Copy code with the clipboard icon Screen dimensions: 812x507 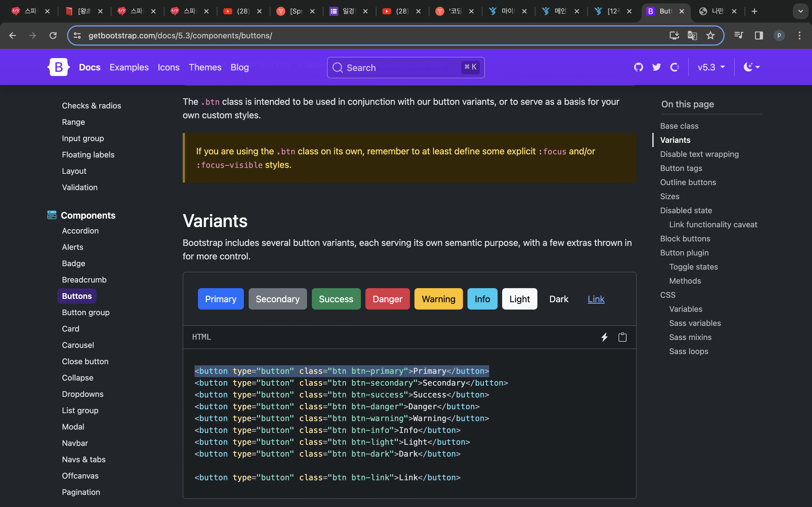coord(622,337)
